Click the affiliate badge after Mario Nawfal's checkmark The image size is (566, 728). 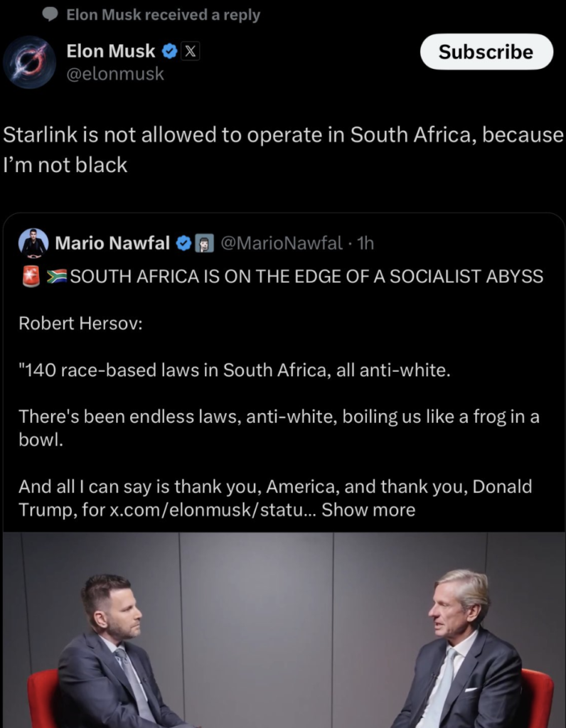pos(205,244)
